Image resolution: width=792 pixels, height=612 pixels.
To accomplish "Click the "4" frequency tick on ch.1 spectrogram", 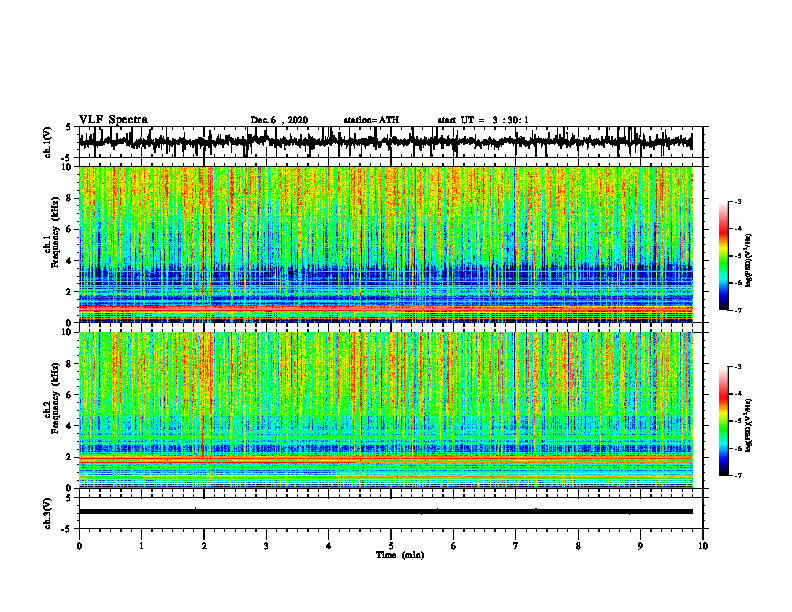I will (70, 261).
